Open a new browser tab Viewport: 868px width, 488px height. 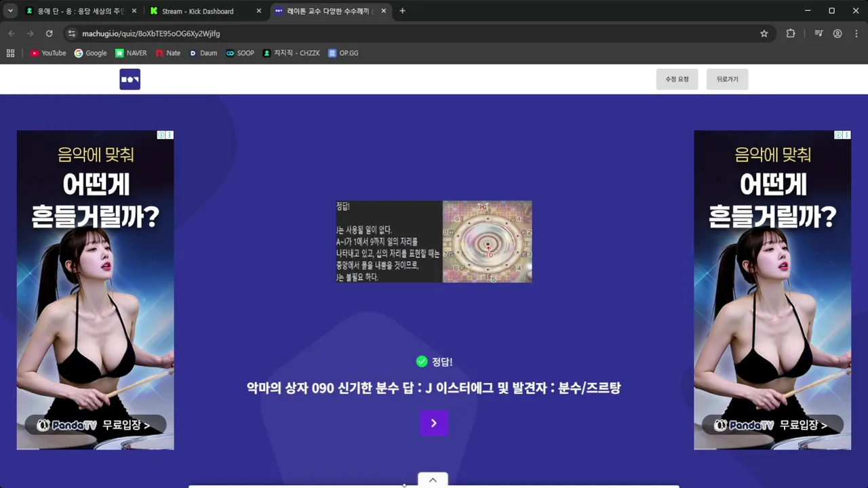point(402,11)
